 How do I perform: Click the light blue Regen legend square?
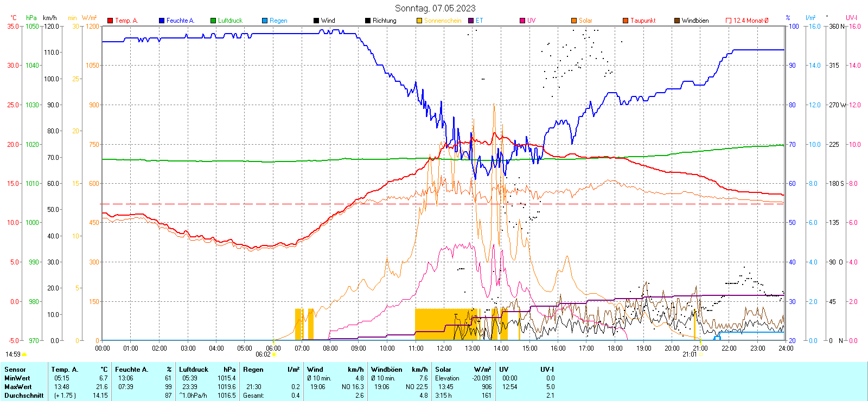[265, 21]
